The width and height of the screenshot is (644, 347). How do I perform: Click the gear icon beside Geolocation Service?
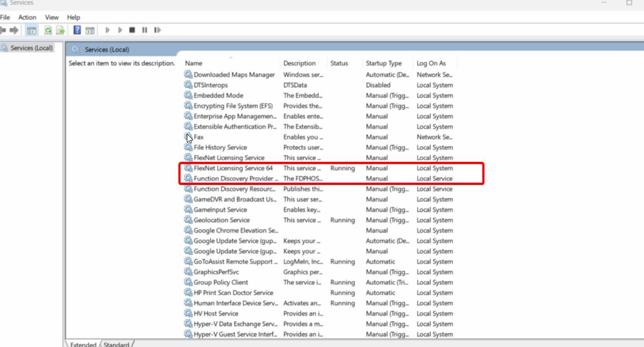[x=188, y=220]
